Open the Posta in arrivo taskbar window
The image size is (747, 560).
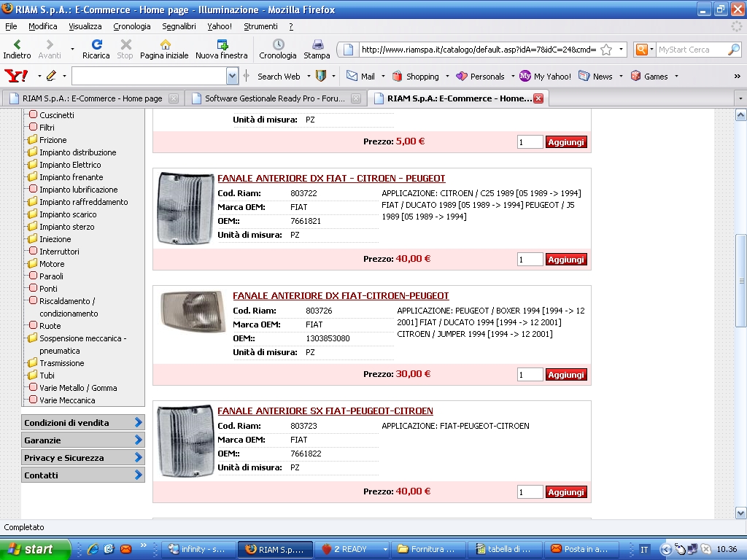point(582,549)
